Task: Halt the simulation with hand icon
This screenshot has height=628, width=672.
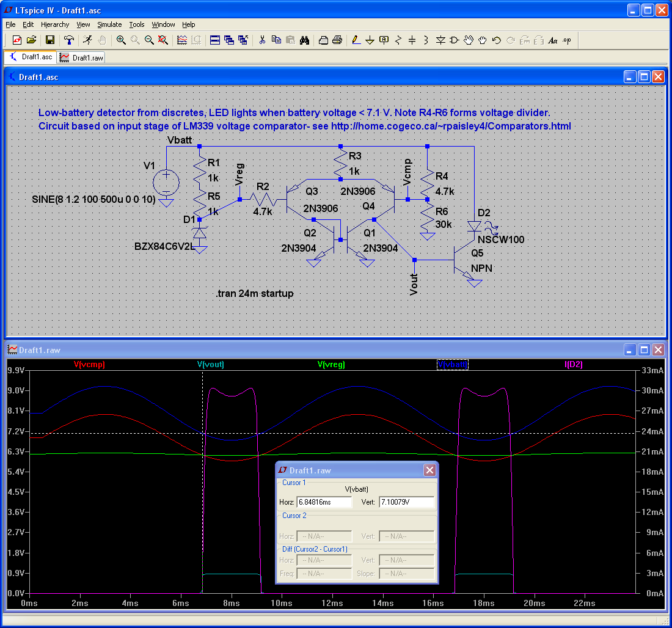Action: click(101, 40)
